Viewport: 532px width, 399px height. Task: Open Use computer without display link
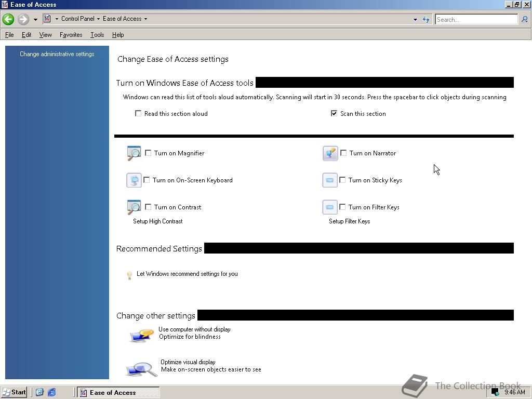click(x=194, y=329)
